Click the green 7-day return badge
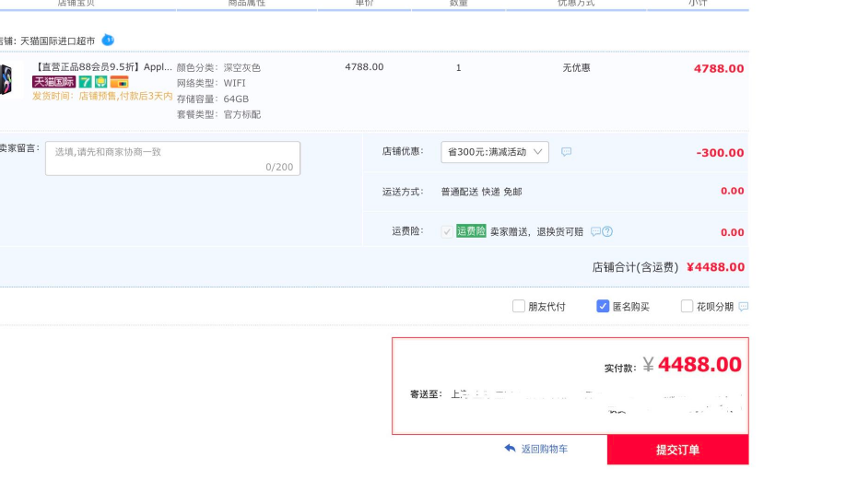846x504 pixels. tap(86, 81)
